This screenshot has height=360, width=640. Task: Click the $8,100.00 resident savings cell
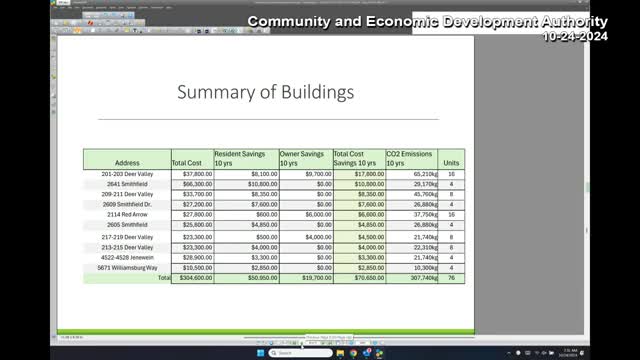pos(247,174)
